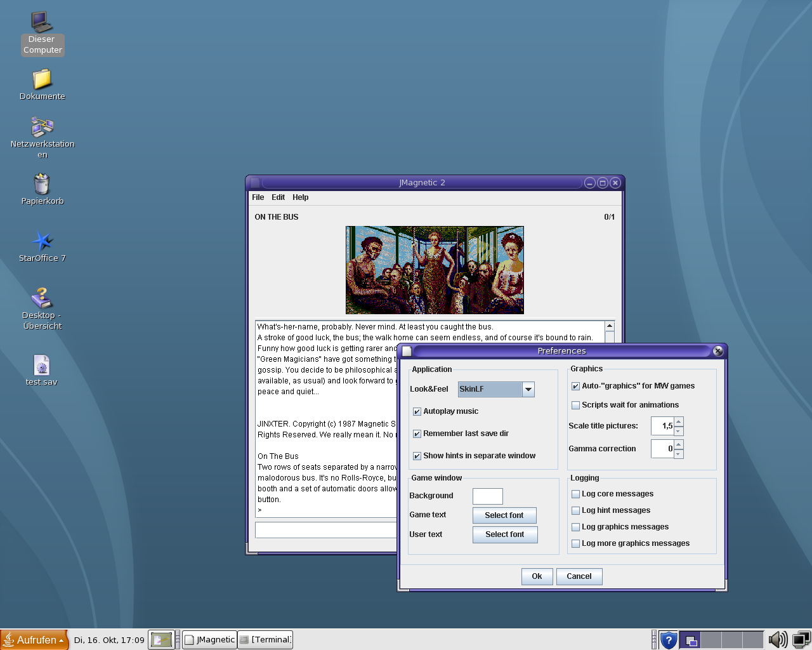This screenshot has height=650, width=812.
Task: Enable Log core messages checkbox
Action: pyautogui.click(x=575, y=494)
